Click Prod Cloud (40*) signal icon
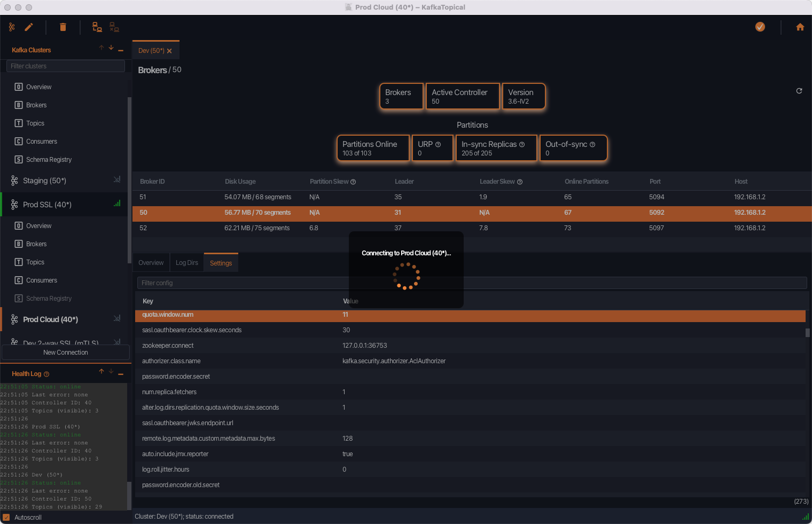This screenshot has height=524, width=812. point(117,318)
